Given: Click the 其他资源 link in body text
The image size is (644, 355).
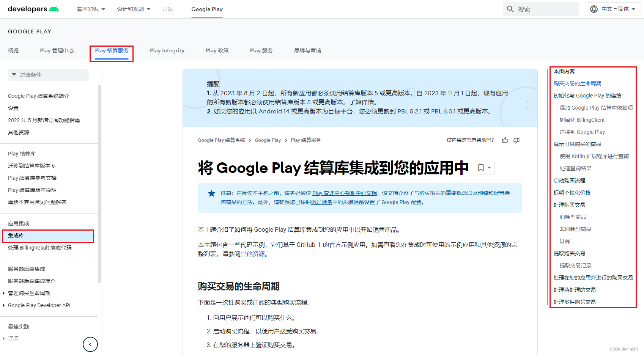Looking at the screenshot, I should tap(253, 254).
